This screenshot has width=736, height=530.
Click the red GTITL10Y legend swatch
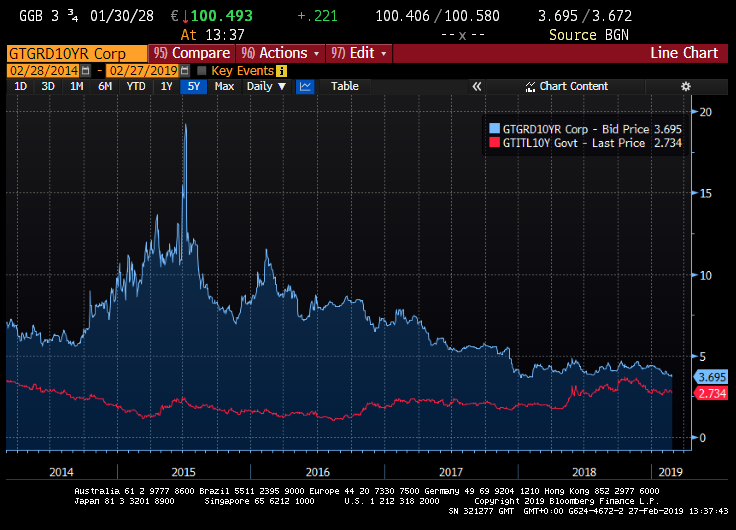494,143
